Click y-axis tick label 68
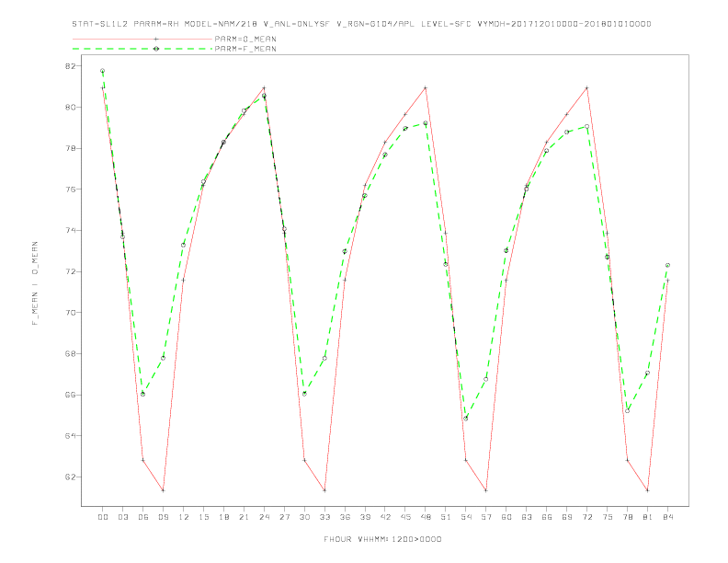This screenshot has width=728, height=563. point(70,353)
